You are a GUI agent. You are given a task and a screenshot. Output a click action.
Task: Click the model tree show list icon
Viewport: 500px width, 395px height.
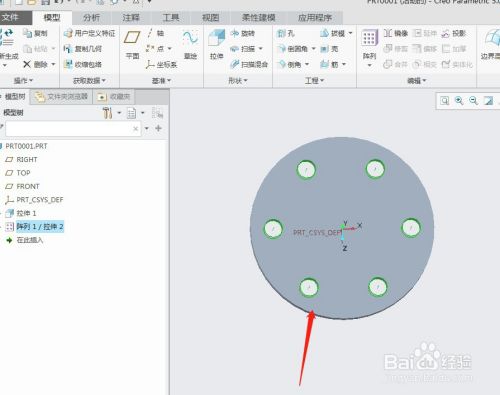coord(132,113)
